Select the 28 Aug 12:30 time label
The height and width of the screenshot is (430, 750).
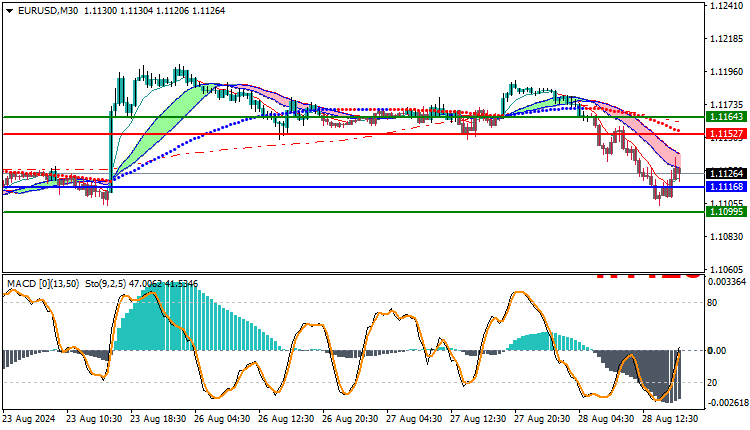click(x=670, y=419)
